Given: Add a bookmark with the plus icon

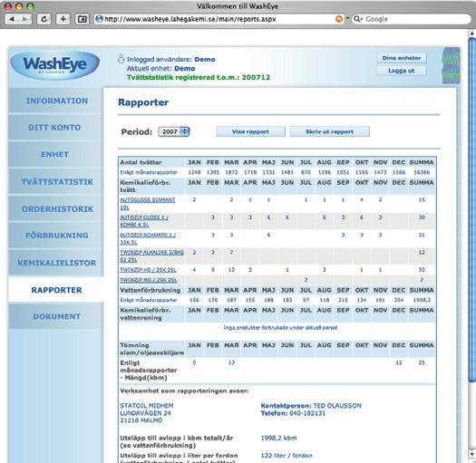Looking at the screenshot, I should (63, 19).
